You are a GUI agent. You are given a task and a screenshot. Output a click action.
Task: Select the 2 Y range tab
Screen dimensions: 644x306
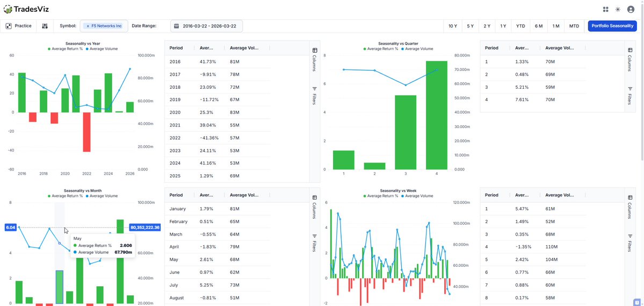point(487,26)
